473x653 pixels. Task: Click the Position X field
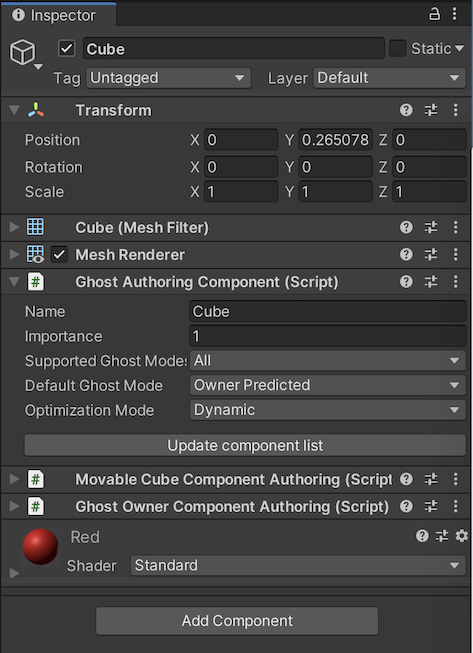(241, 140)
